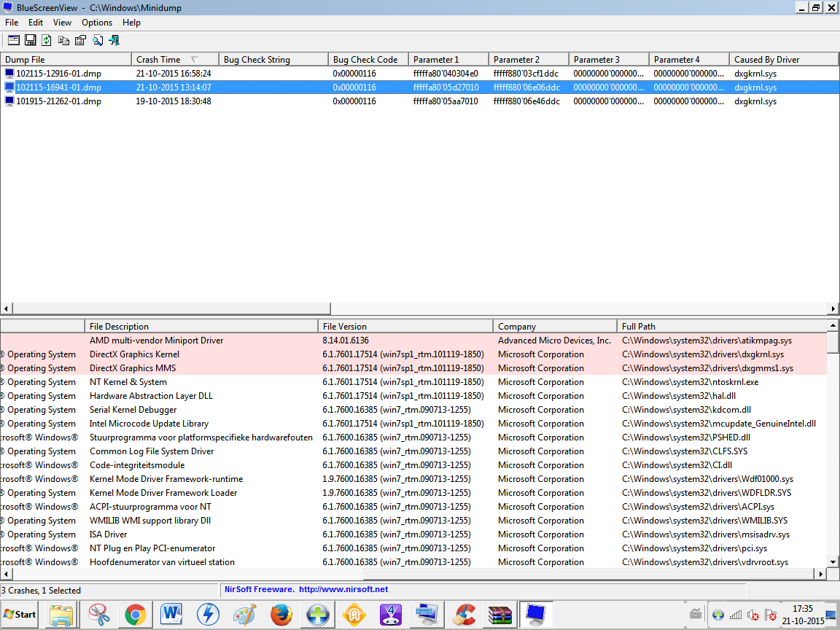This screenshot has height=630, width=840.
Task: Sort lower pane by File Description header
Action: 201,326
